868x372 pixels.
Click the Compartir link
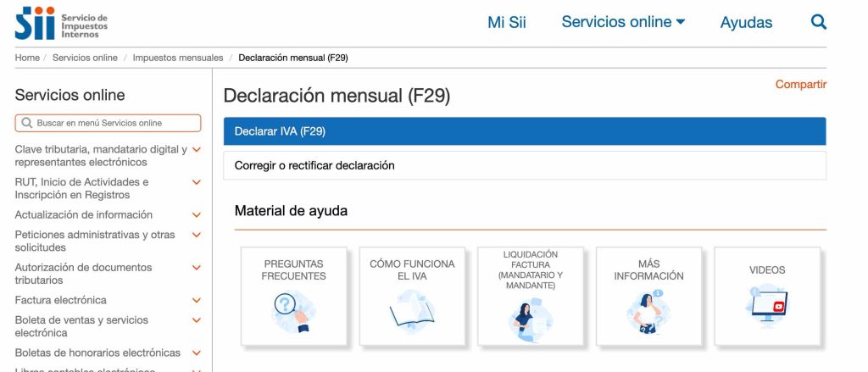point(800,84)
